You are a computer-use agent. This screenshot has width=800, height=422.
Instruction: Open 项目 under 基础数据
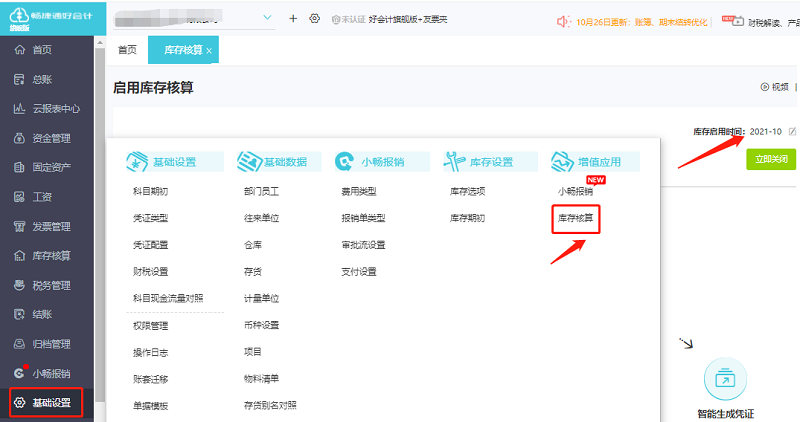coord(253,352)
